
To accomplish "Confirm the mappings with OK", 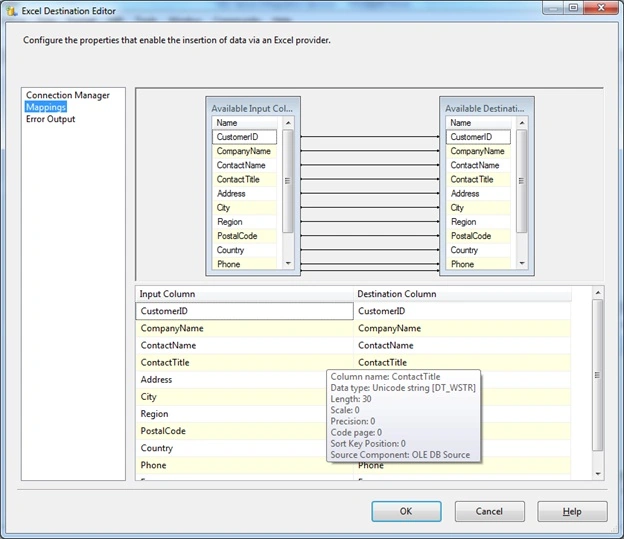I will click(406, 511).
